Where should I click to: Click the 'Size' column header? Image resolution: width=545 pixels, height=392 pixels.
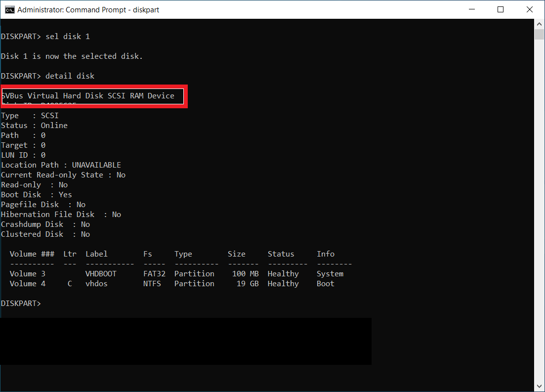pos(237,254)
